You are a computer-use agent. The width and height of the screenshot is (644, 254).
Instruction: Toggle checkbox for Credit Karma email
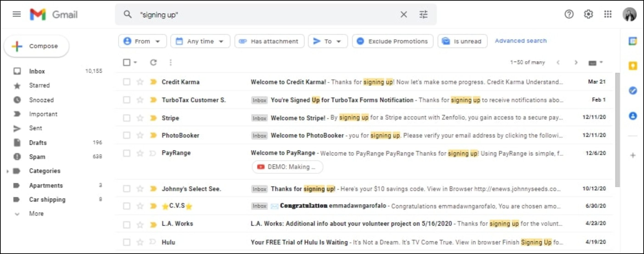click(126, 82)
